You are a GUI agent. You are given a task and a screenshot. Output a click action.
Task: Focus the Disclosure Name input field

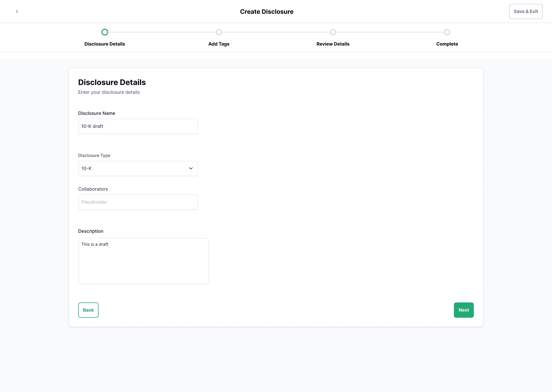coord(138,126)
